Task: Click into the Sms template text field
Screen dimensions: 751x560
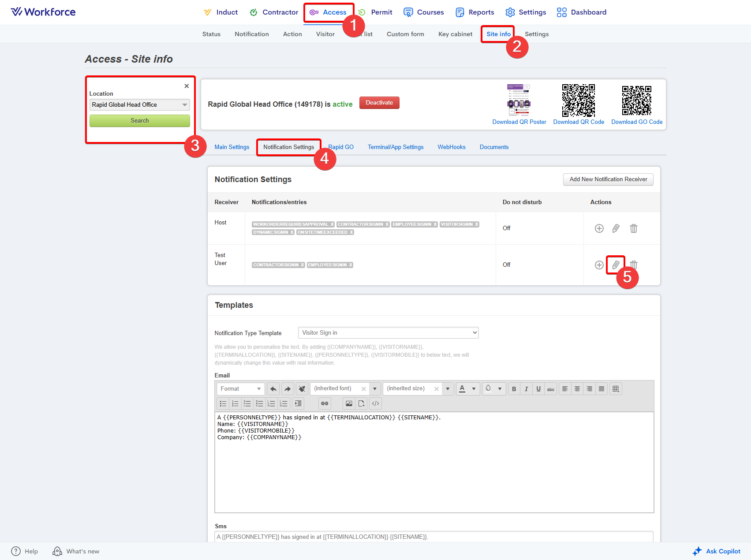Action: (x=433, y=537)
